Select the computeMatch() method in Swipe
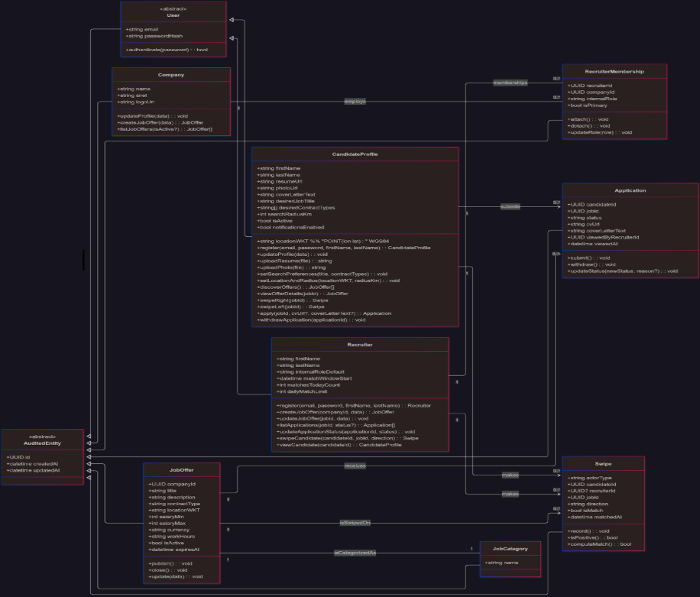The width and height of the screenshot is (700, 597). pos(601,544)
